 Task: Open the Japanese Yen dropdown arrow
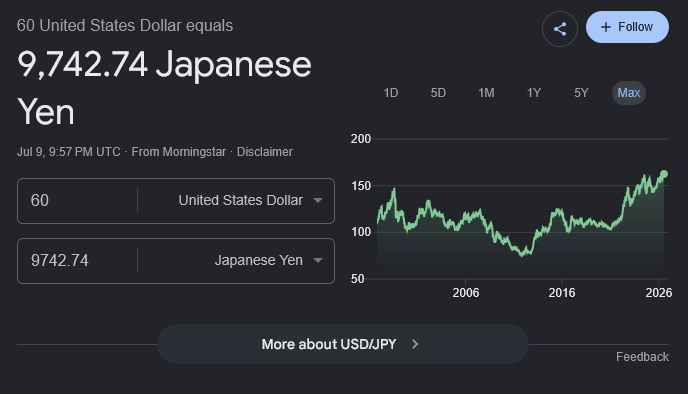tap(318, 260)
